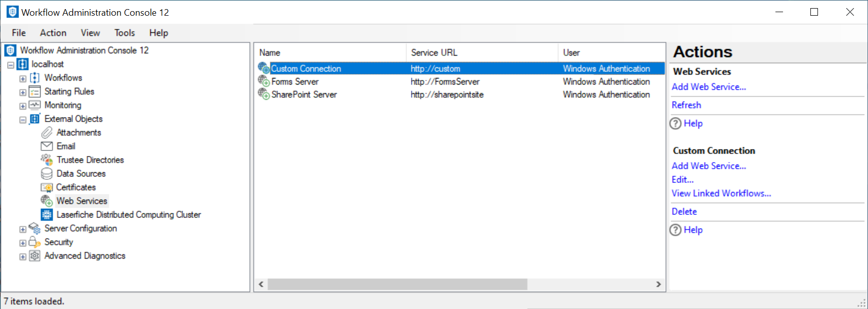
Task: Expand the Workflows tree node
Action: [23, 79]
